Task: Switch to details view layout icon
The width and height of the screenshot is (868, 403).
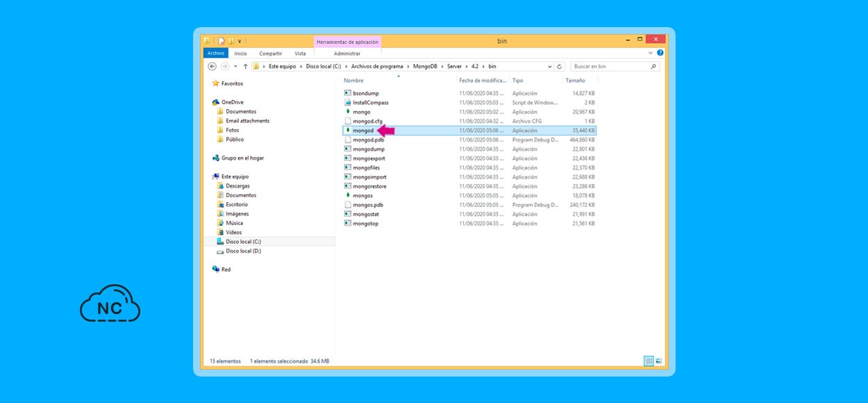Action: (649, 361)
